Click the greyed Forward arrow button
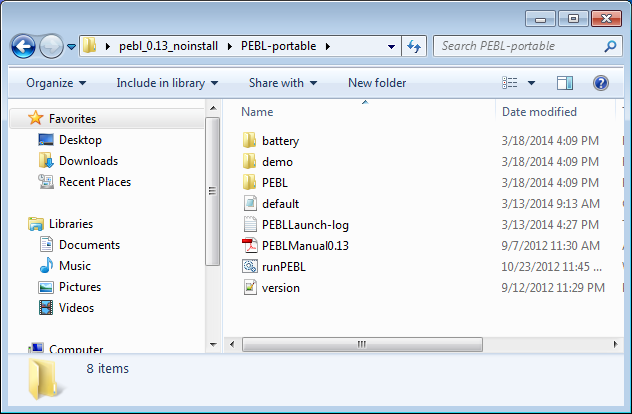 [x=51, y=47]
